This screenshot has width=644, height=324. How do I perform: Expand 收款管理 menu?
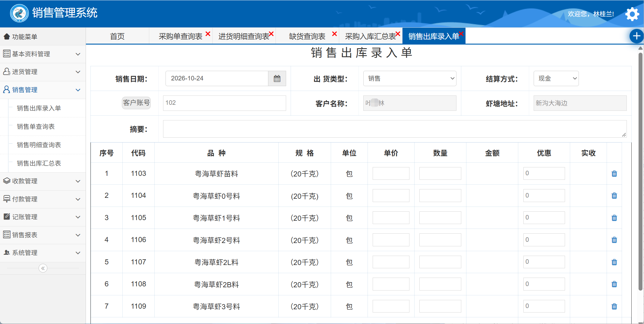(43, 181)
